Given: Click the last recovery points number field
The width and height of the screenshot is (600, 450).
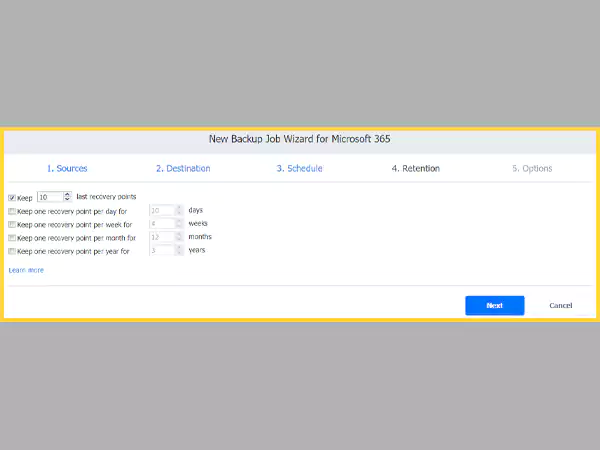Looking at the screenshot, I should pos(50,197).
